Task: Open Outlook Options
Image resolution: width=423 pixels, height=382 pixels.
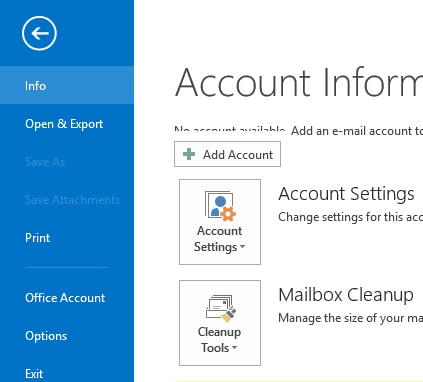Action: click(x=67, y=336)
